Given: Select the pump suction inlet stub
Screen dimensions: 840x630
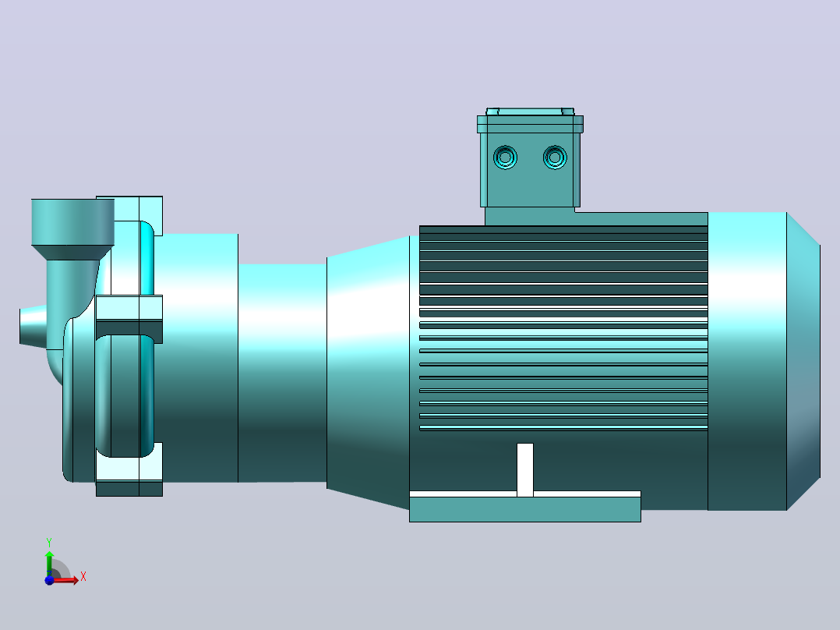Looking at the screenshot, I should point(34,326).
